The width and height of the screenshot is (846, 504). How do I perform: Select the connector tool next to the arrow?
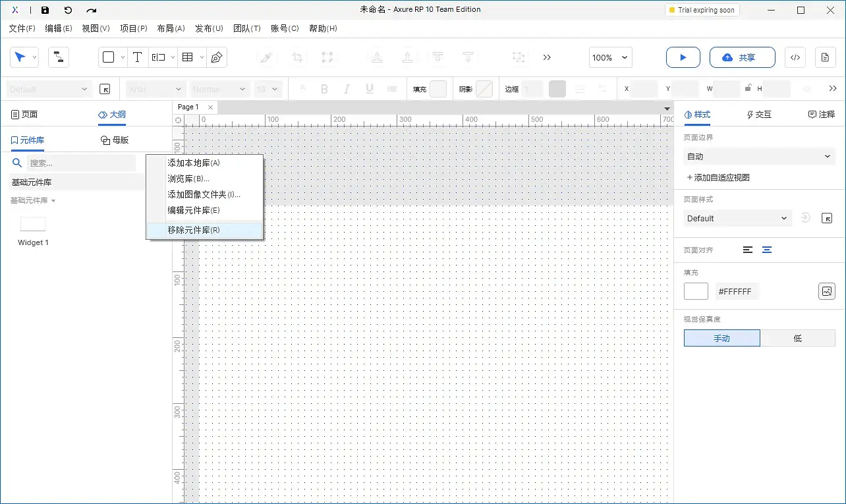(58, 57)
